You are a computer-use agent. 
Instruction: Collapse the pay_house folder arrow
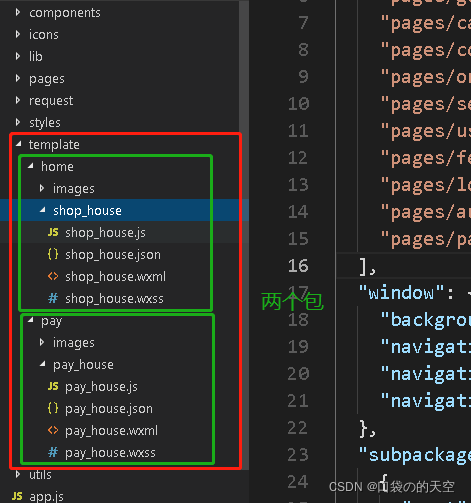point(43,364)
